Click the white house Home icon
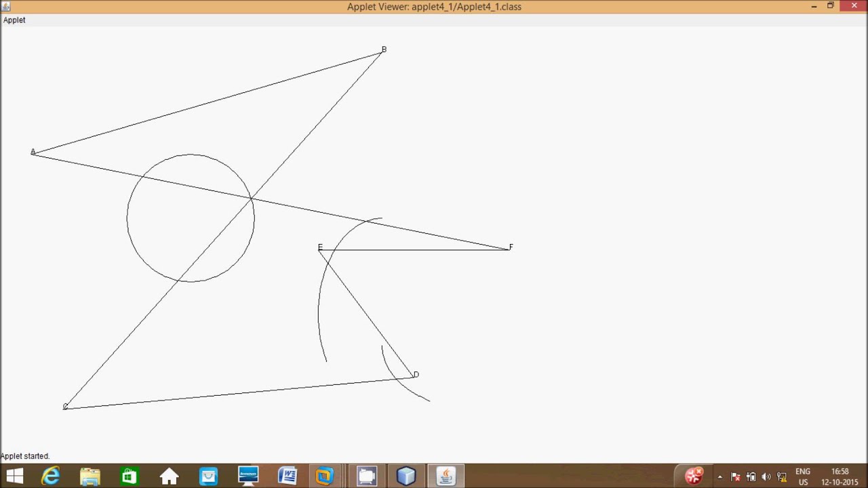 tap(169, 476)
